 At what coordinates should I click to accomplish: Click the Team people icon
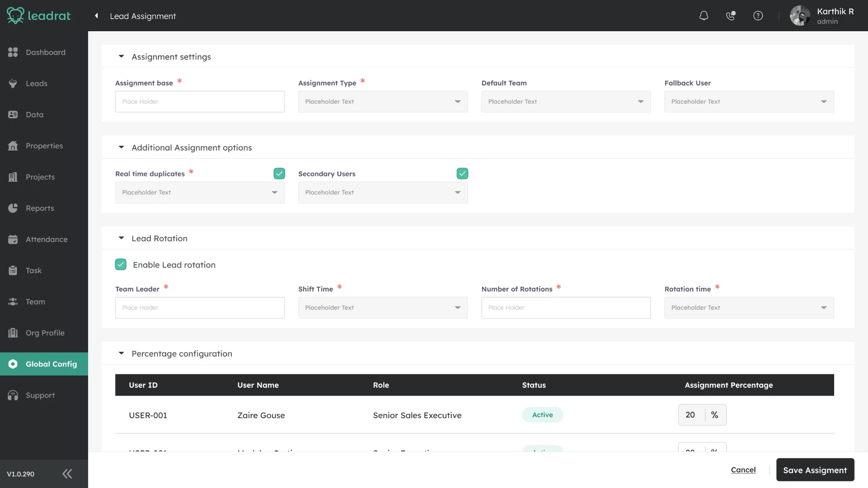(13, 301)
